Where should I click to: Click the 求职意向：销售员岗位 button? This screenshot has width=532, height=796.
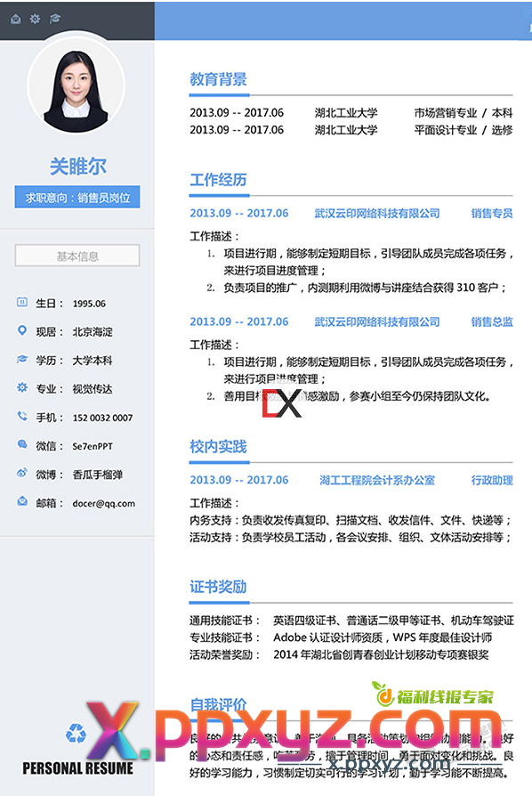pos(77,197)
